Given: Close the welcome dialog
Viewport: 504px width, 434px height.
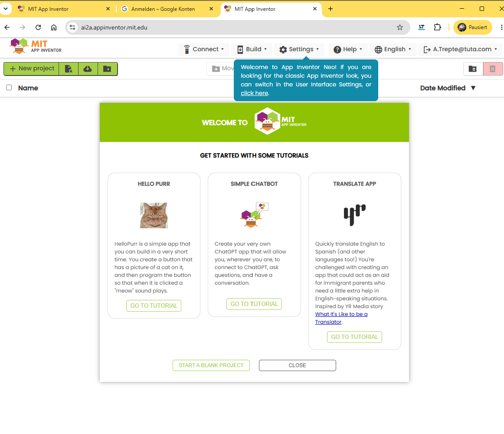Looking at the screenshot, I should [297, 365].
